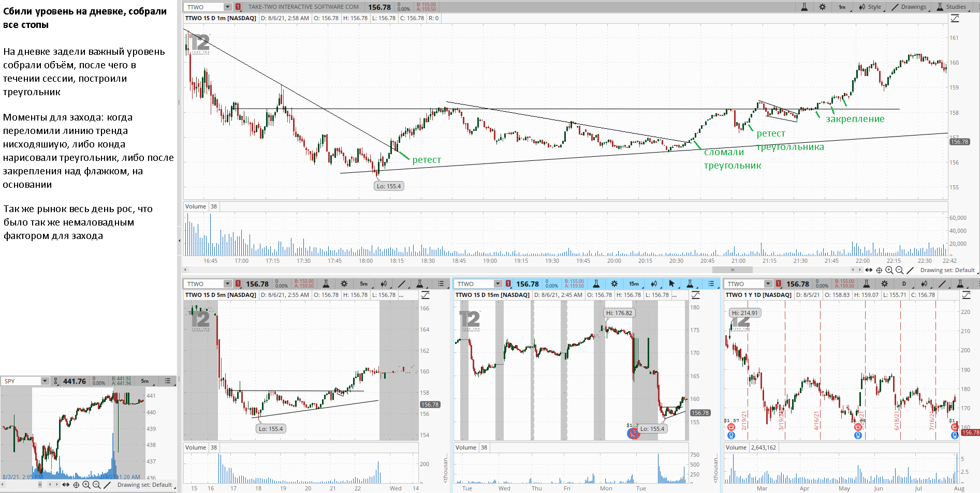Click pan chart icon on main chart bottom bar
The image size is (980, 493).
click(869, 270)
